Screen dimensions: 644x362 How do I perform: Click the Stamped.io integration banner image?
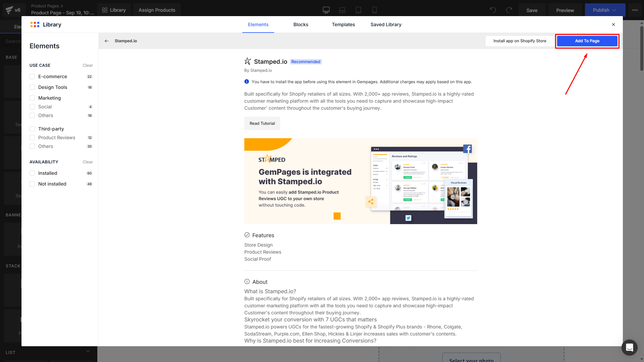point(360,181)
